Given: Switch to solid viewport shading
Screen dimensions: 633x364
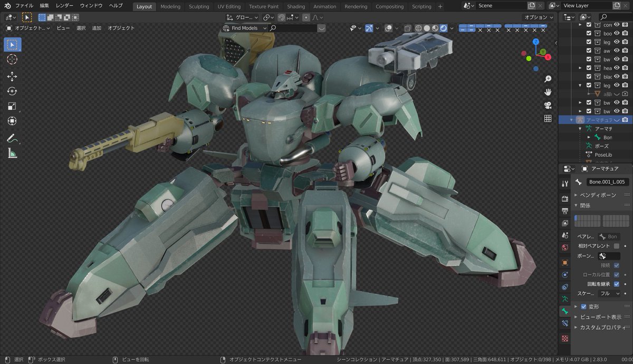Looking at the screenshot, I should pos(427,28).
